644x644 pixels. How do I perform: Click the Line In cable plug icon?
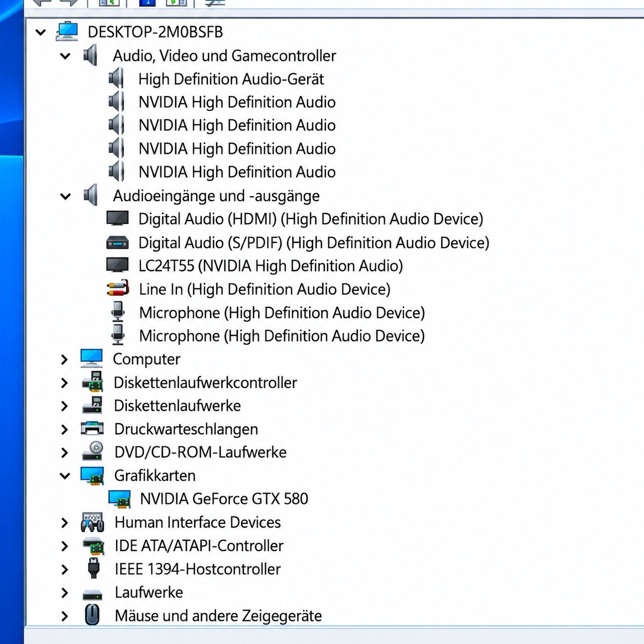point(118,289)
